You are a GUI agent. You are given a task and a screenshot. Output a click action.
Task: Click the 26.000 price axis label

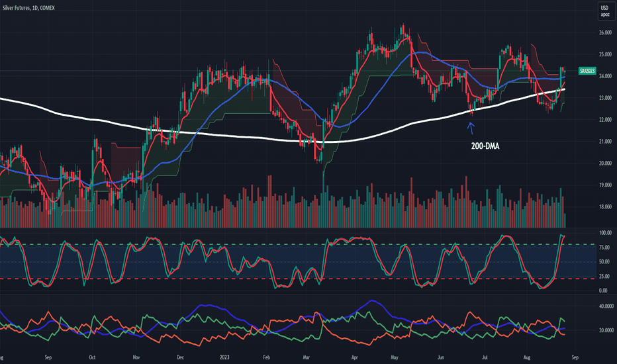click(x=605, y=32)
